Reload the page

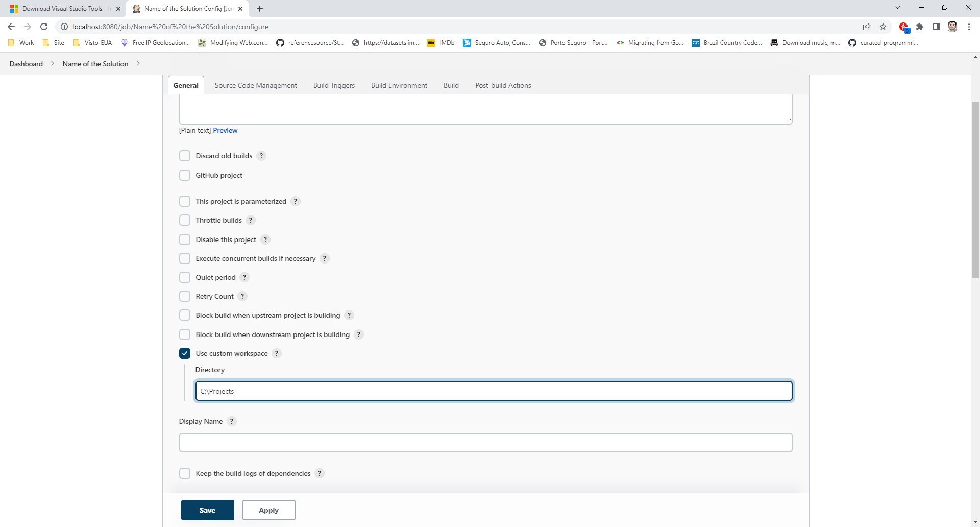[44, 27]
